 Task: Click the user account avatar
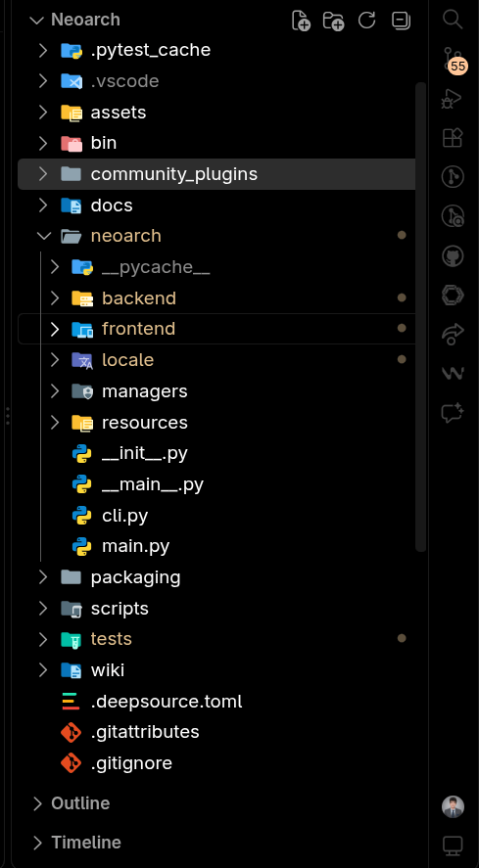pos(453,806)
